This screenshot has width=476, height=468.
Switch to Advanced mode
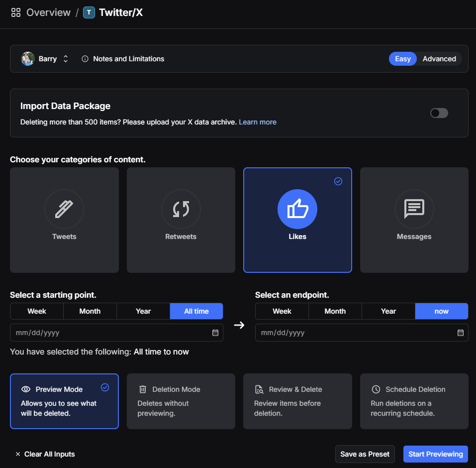coord(439,59)
